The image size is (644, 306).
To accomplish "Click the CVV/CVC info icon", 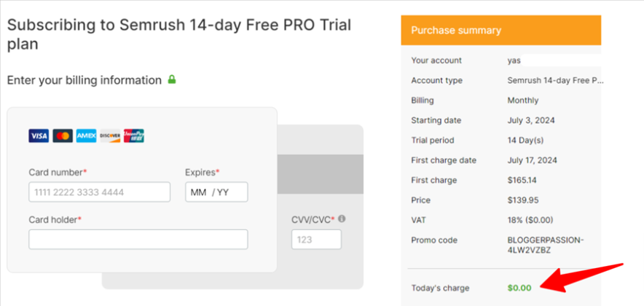I will 342,219.
